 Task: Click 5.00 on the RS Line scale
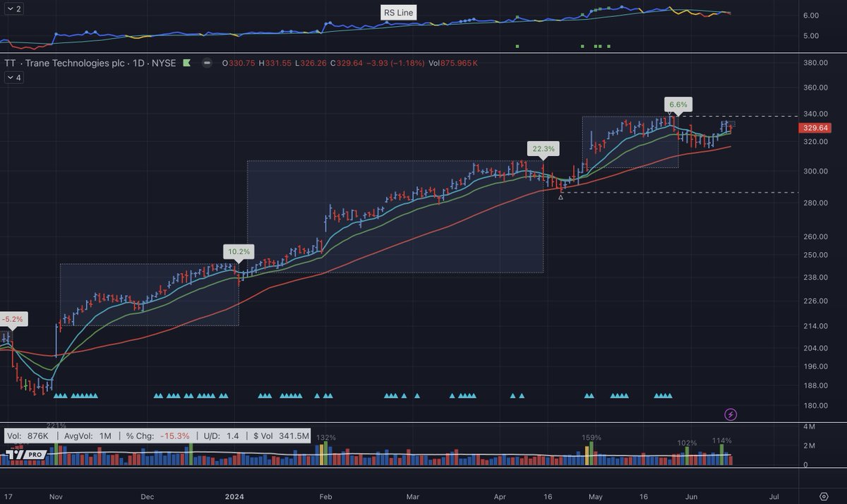[811, 36]
